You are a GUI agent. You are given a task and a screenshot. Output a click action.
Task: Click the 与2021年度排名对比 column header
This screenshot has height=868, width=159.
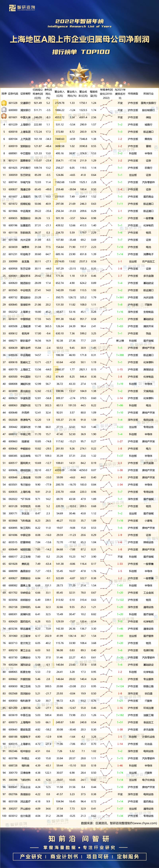(120, 94)
